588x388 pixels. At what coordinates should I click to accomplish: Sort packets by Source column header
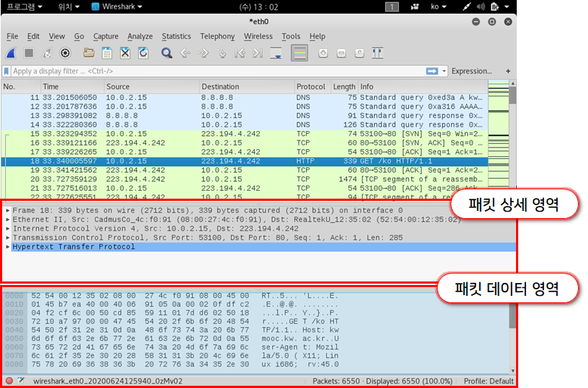152,86
